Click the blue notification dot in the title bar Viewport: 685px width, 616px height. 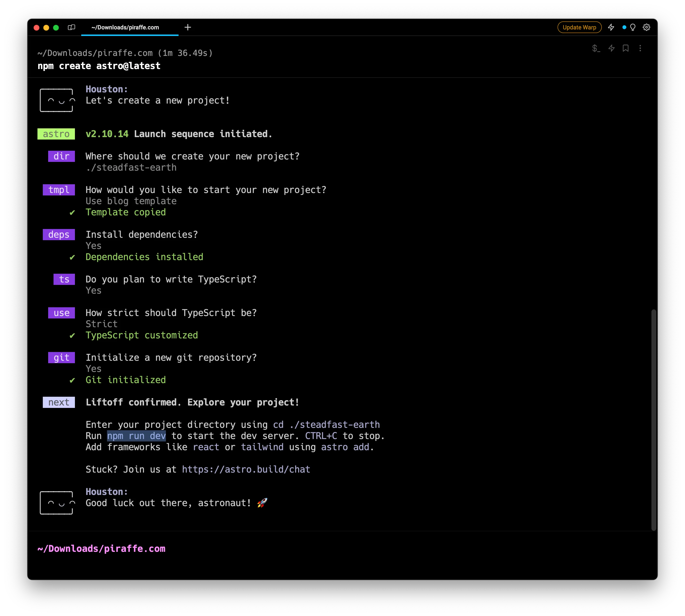(x=624, y=27)
